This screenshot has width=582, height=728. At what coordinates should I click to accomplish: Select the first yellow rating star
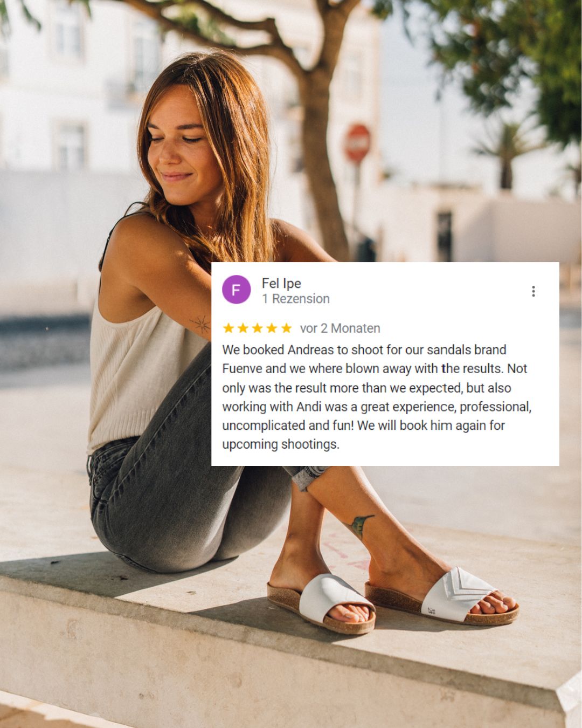[228, 328]
